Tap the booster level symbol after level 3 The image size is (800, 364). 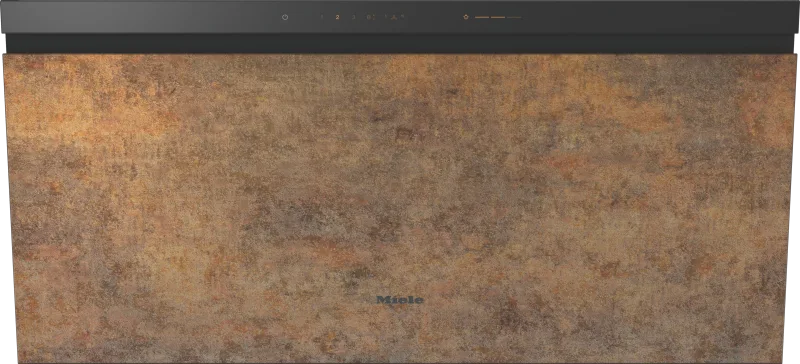pos(370,17)
